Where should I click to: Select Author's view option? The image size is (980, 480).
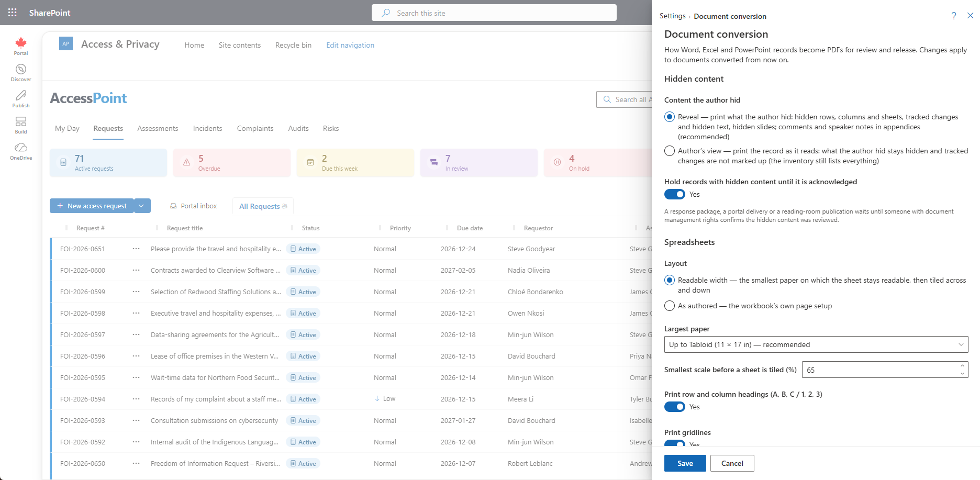tap(670, 151)
